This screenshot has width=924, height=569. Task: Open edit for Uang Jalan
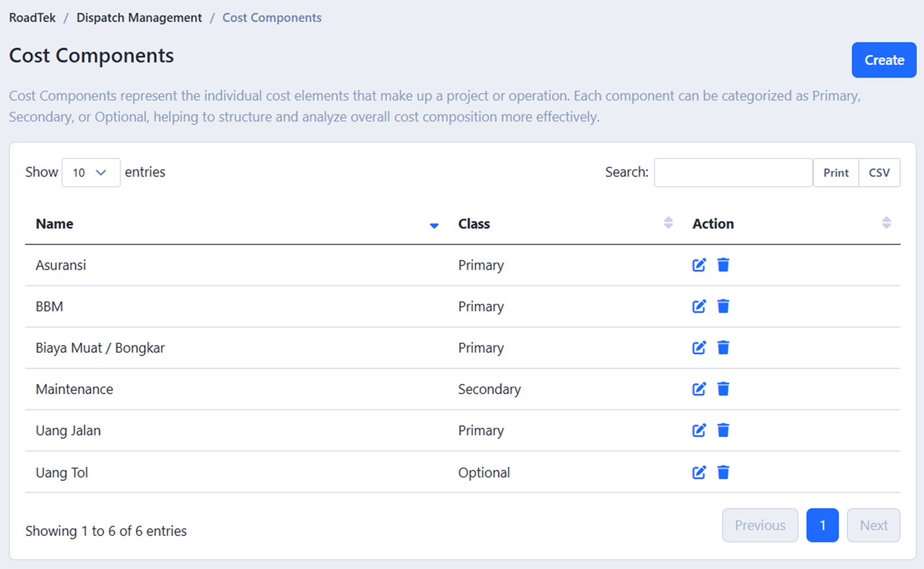(x=699, y=430)
